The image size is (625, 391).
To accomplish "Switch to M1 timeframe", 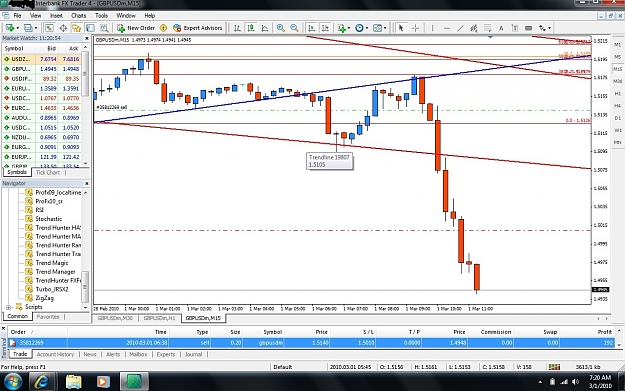I will 617,45.
